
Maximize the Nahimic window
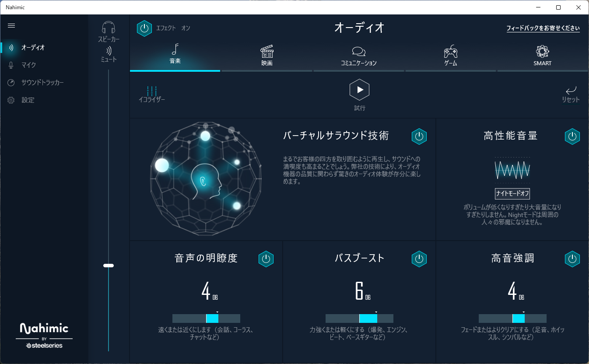tap(558, 7)
